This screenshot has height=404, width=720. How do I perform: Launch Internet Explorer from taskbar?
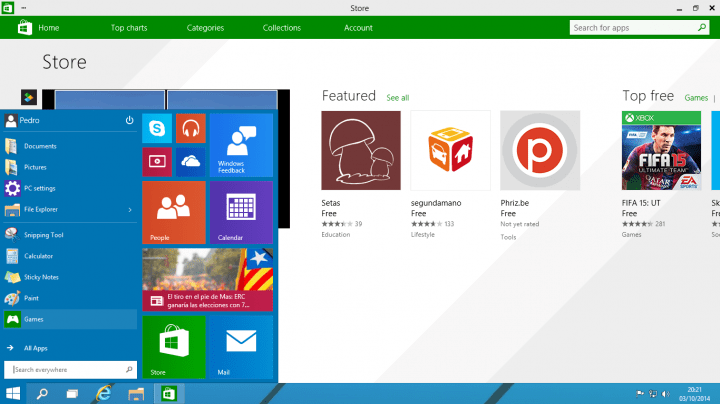[x=104, y=393]
